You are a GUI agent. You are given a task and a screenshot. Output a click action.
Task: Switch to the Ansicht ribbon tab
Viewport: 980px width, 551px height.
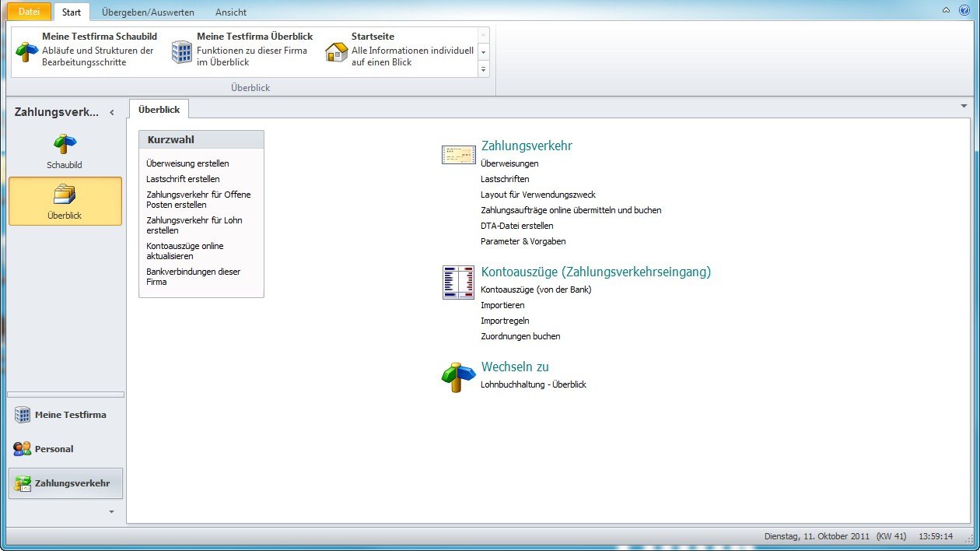[231, 12]
